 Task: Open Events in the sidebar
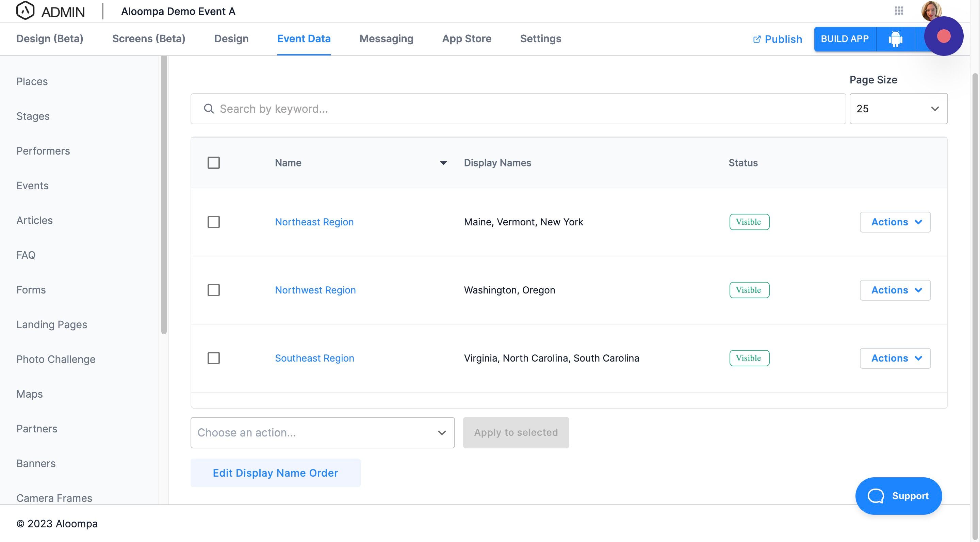coord(32,186)
